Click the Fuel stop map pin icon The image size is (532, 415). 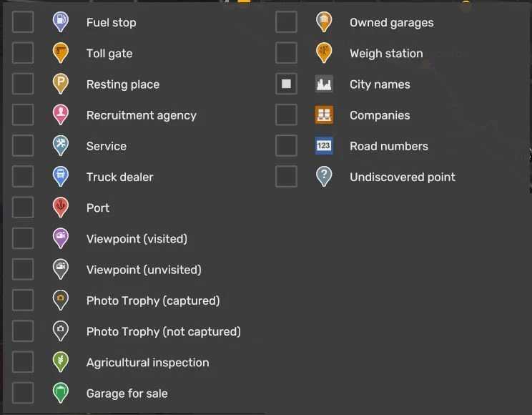(61, 21)
